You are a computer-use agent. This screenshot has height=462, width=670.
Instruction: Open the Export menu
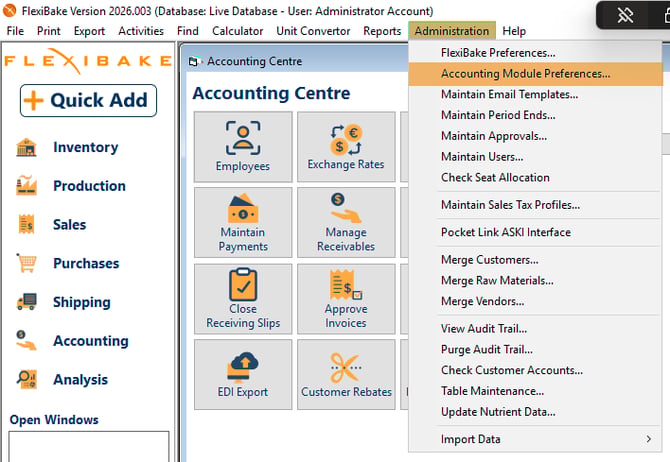pos(89,31)
